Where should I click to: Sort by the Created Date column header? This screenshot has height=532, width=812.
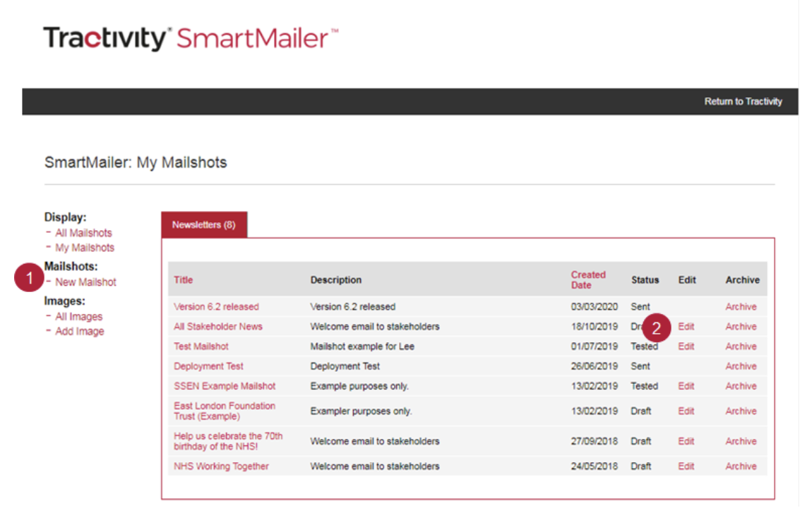(x=588, y=280)
